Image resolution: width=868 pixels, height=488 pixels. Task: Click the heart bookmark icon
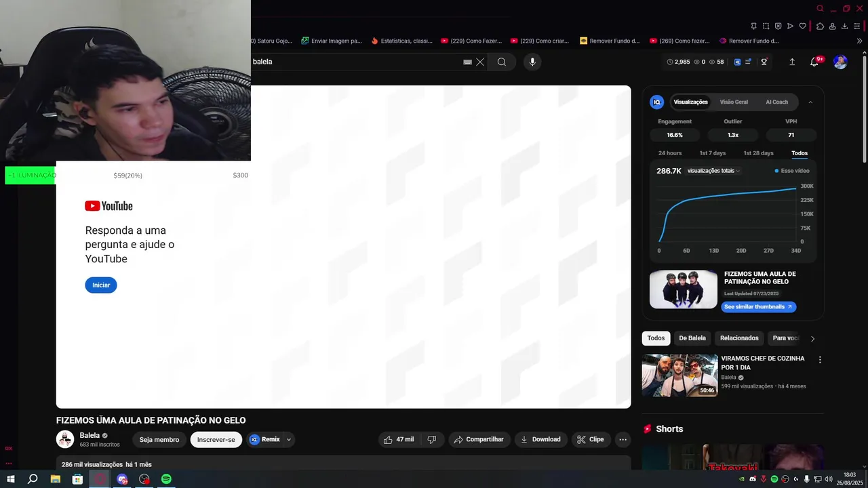(802, 26)
